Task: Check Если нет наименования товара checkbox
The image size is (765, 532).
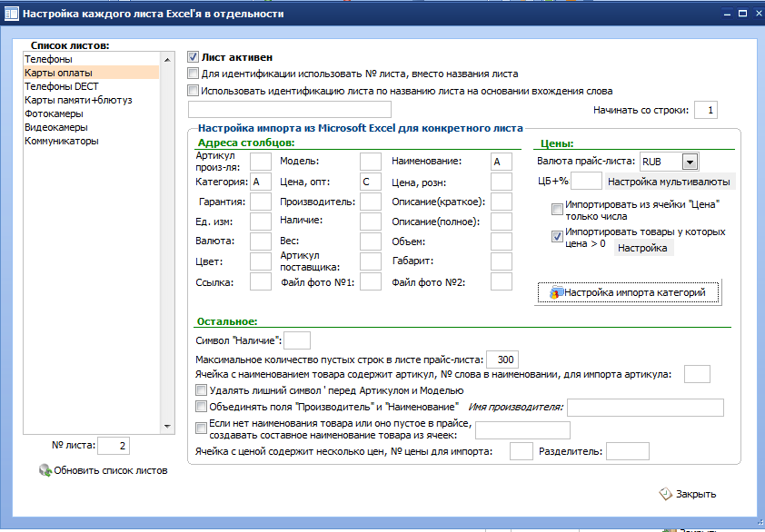Action: point(201,429)
